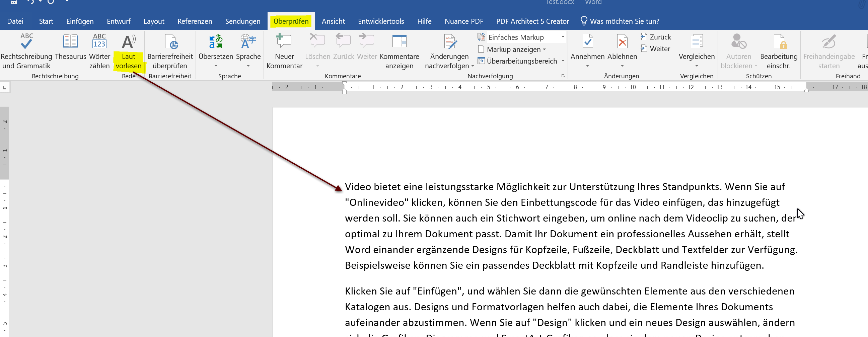868x337 pixels.
Task: Select the Überprüfen tab
Action: [291, 21]
